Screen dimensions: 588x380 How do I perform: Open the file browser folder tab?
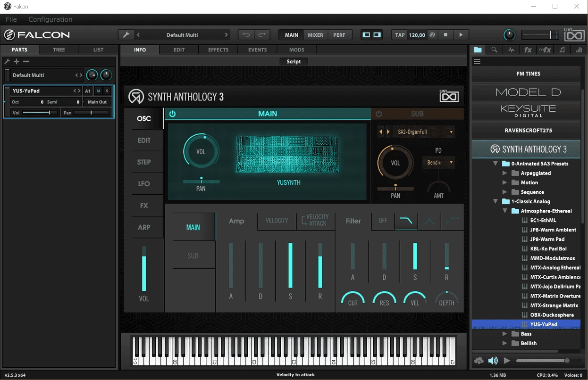click(x=478, y=50)
